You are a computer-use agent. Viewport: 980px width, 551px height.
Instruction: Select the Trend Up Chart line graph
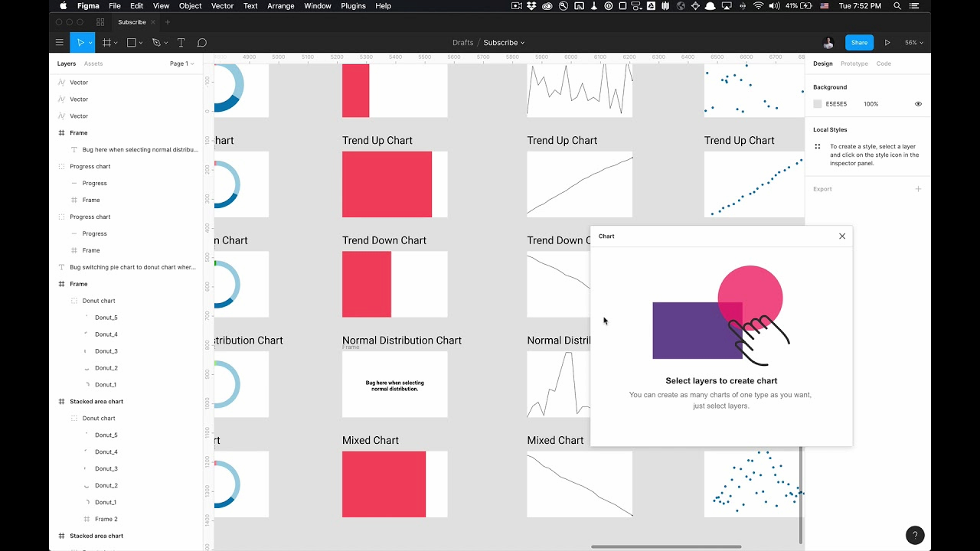pos(580,184)
